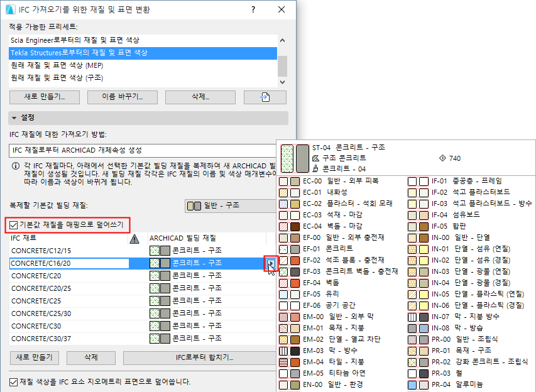Select IN-01 단열 - 섬유 (연질) material

(x=471, y=249)
